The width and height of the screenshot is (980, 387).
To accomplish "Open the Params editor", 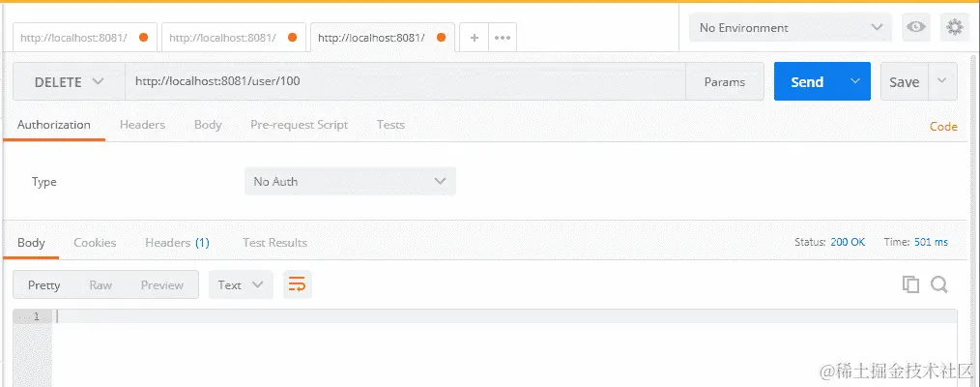I will click(725, 81).
